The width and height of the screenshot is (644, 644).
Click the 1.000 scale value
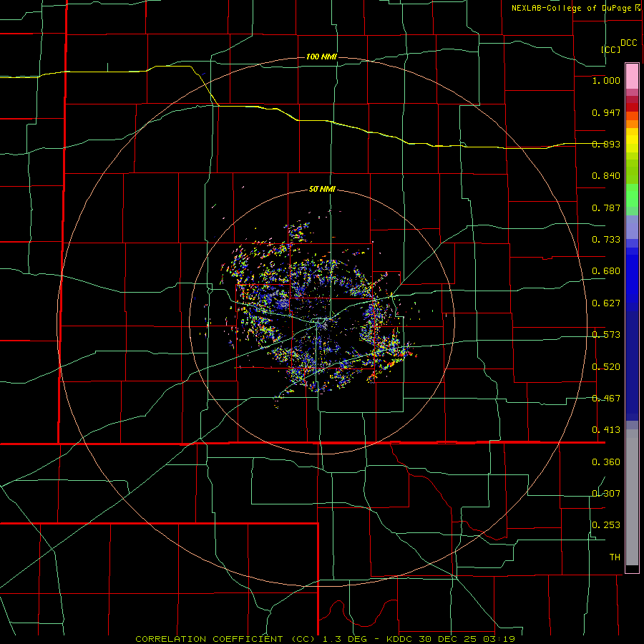coord(606,80)
